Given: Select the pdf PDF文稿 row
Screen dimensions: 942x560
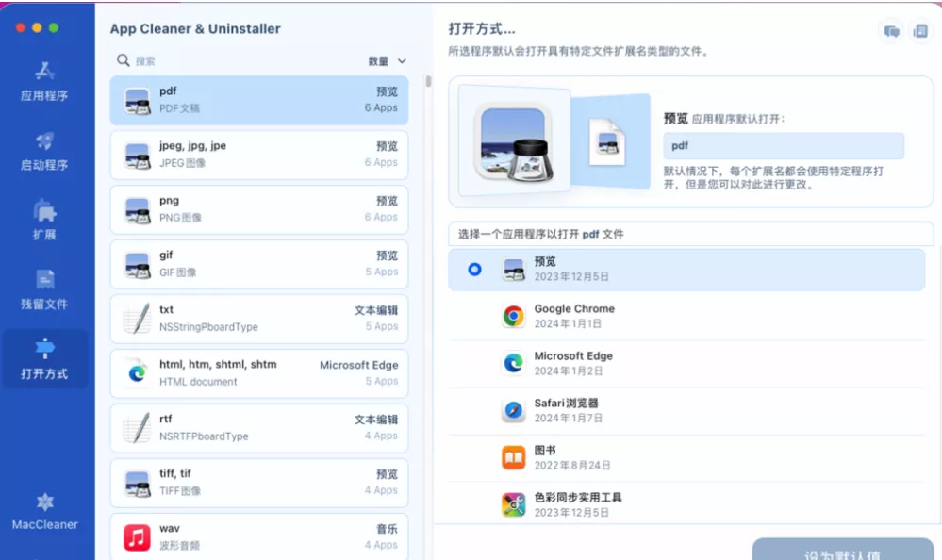Looking at the screenshot, I should pos(259,100).
